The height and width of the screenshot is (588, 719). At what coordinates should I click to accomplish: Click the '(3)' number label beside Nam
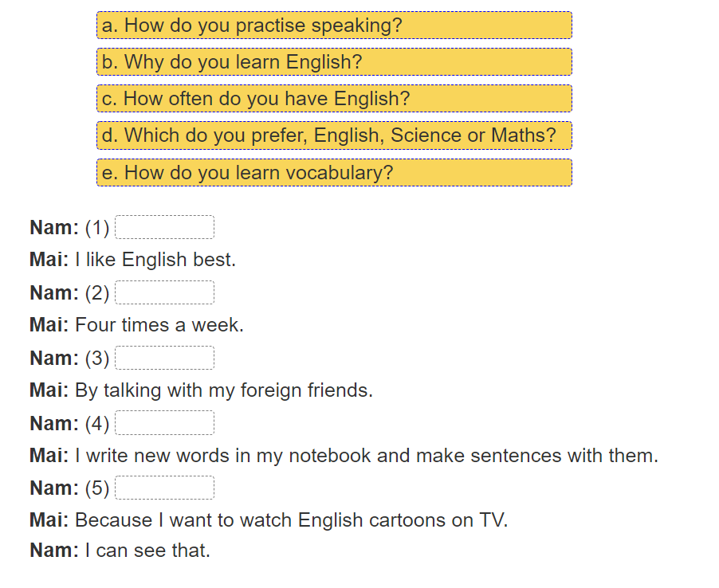pyautogui.click(x=97, y=359)
